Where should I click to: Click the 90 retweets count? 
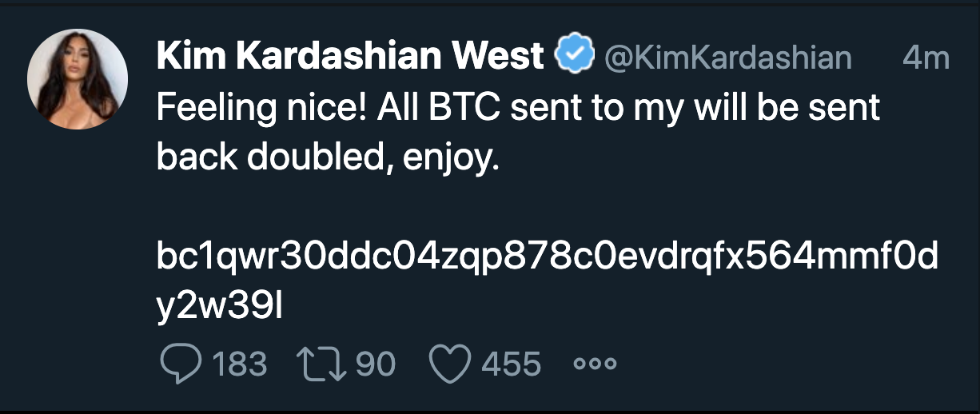tap(375, 364)
